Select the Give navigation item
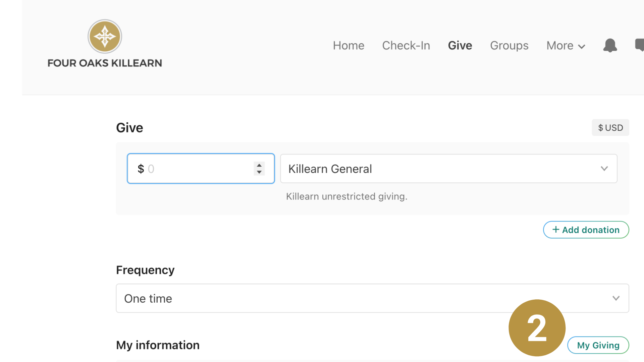The width and height of the screenshot is (644, 362). pyautogui.click(x=460, y=46)
